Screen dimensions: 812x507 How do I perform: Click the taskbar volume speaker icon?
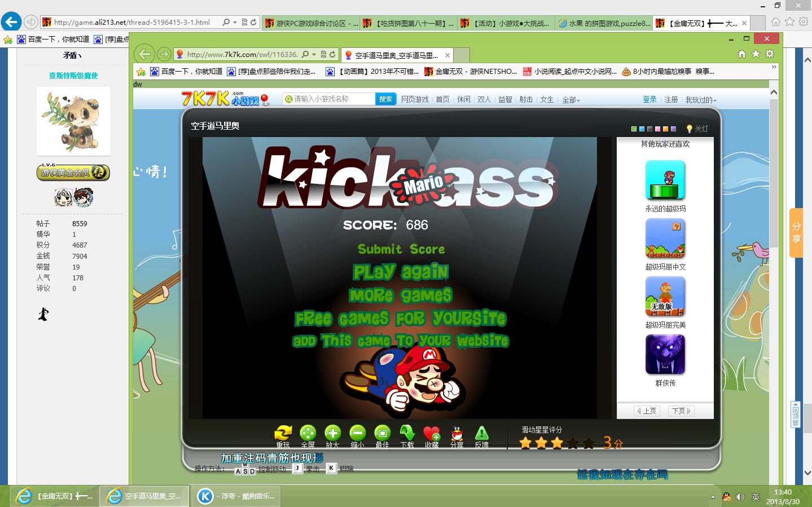pyautogui.click(x=740, y=497)
